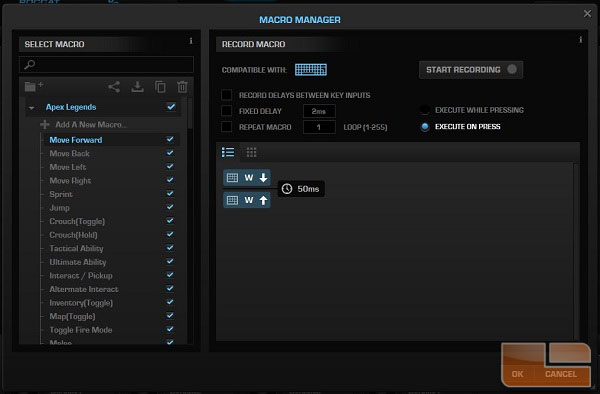Select the Move Right macro
This screenshot has width=600, height=394.
pos(70,181)
